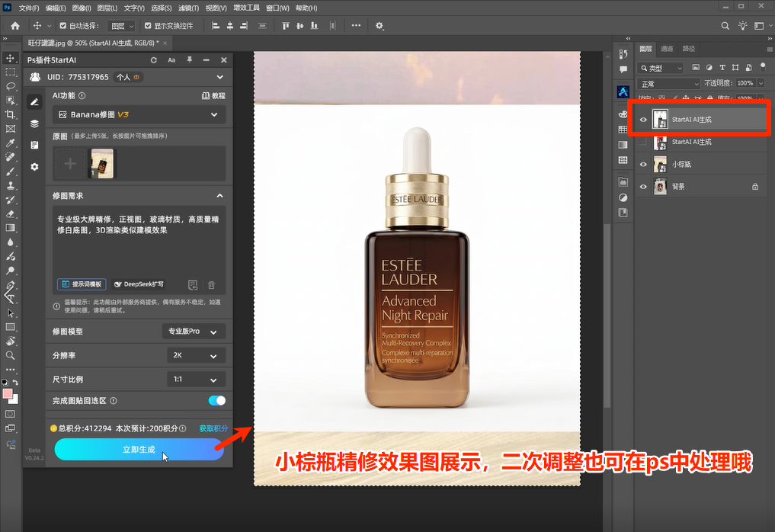The width and height of the screenshot is (775, 532).
Task: Refresh the StartAI plugin panel
Action: pos(154,59)
